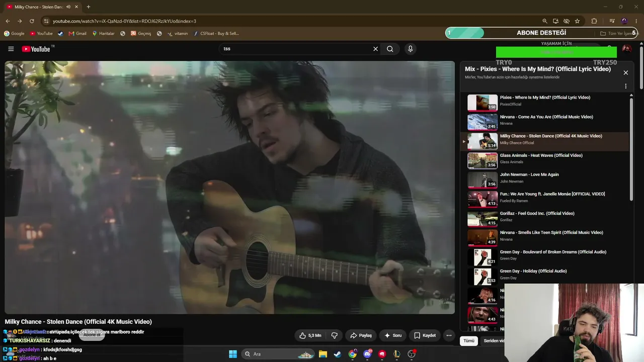The width and height of the screenshot is (644, 362).
Task: Share the video with Paylaş button
Action: (x=361, y=335)
